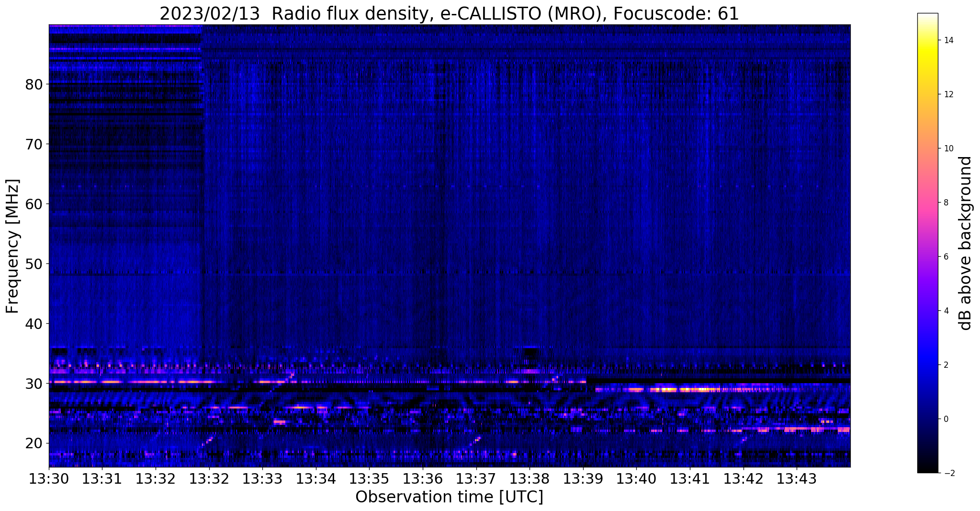Click the 'Observation time [UTC]' x-axis label
980x511 pixels.
(x=449, y=497)
